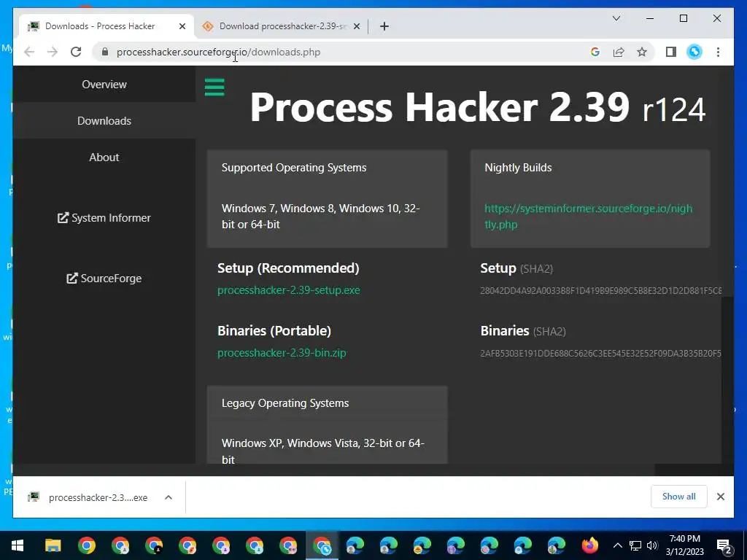Click the browser Back arrow
The width and height of the screenshot is (747, 560).
29,52
